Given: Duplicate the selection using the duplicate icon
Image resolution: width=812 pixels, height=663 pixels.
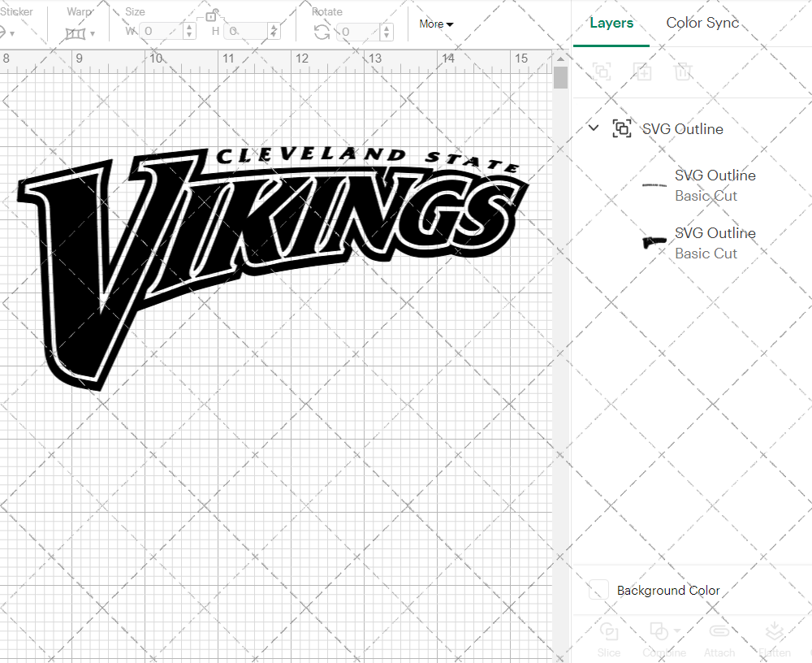Looking at the screenshot, I should point(642,71).
